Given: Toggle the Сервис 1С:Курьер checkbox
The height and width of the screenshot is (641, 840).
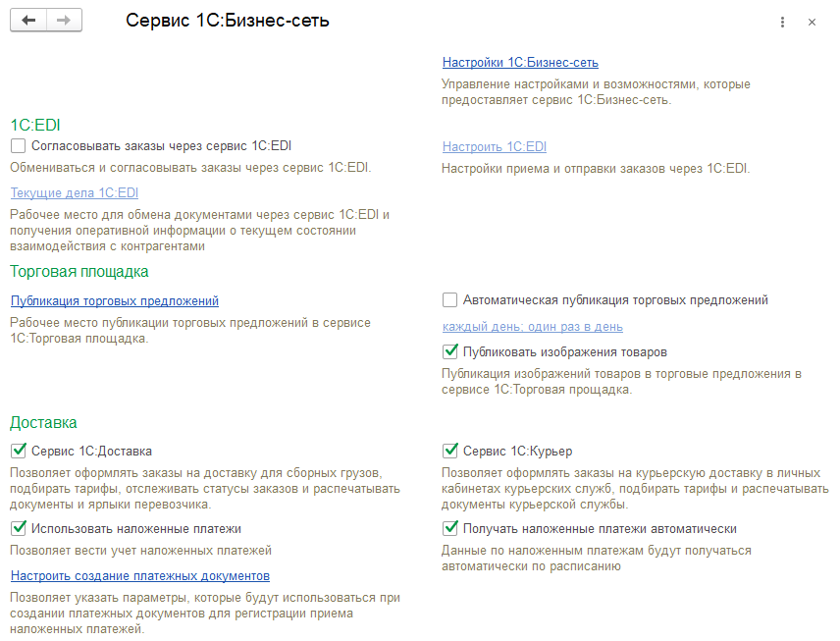Looking at the screenshot, I should (x=450, y=452).
